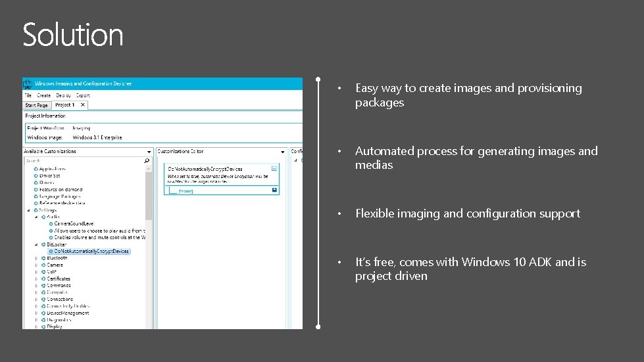
Task: Click the gear icon beside DeviceManagement
Action: [x=43, y=313]
